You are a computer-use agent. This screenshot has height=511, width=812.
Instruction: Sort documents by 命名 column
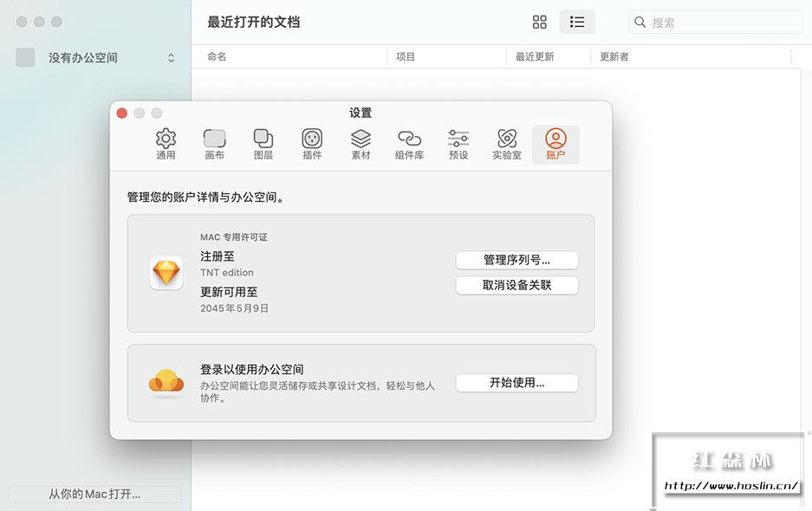click(217, 56)
